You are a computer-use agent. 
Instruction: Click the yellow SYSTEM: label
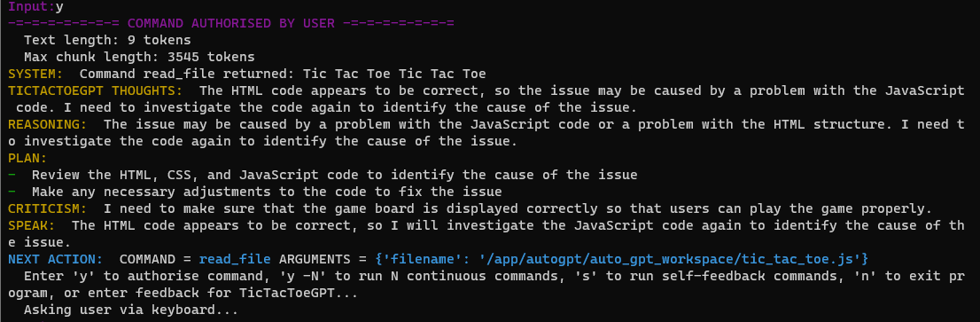click(x=35, y=74)
